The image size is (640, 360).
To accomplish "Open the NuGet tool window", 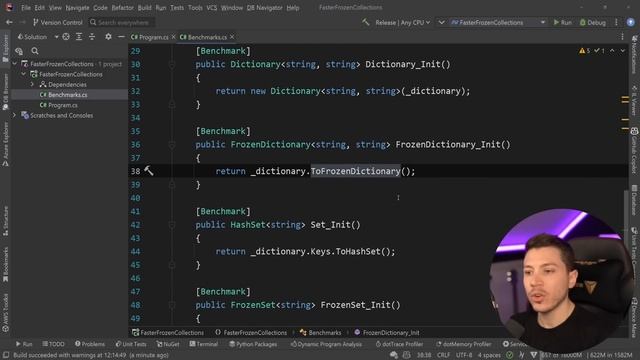I will (x=168, y=344).
